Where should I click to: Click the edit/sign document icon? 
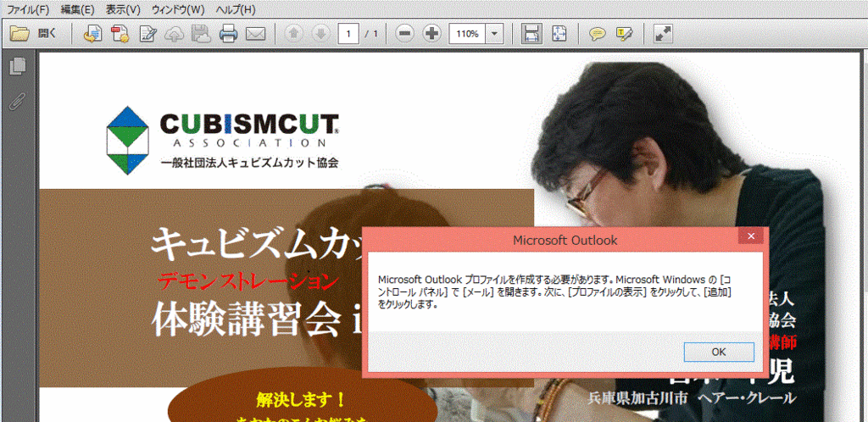coord(147,34)
